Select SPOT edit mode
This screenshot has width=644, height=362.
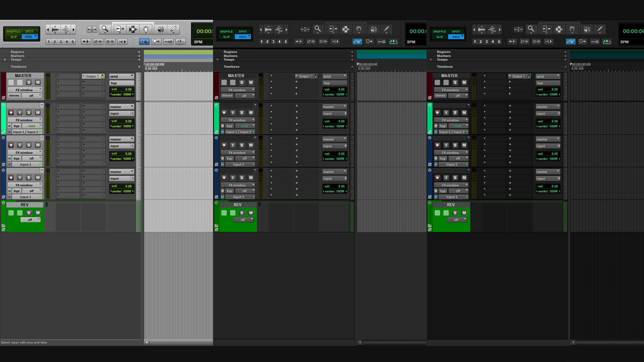pos(30,31)
